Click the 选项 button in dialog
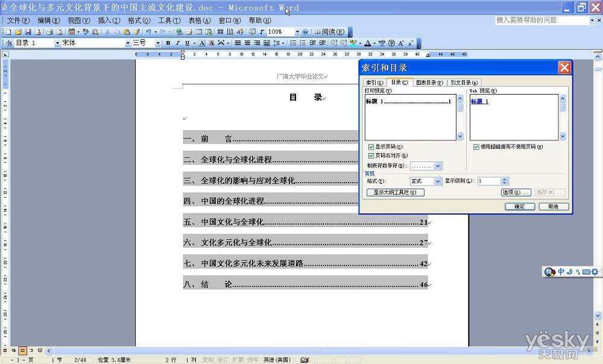Image resolution: width=603 pixels, height=364 pixels. (x=516, y=193)
